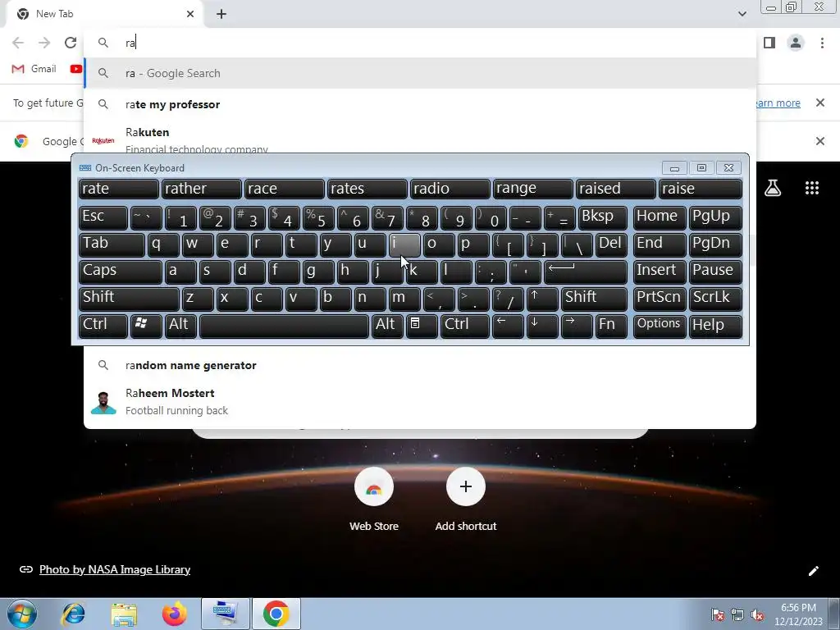This screenshot has height=630, width=840.
Task: Pick the 'range' word prediction
Action: (x=532, y=189)
